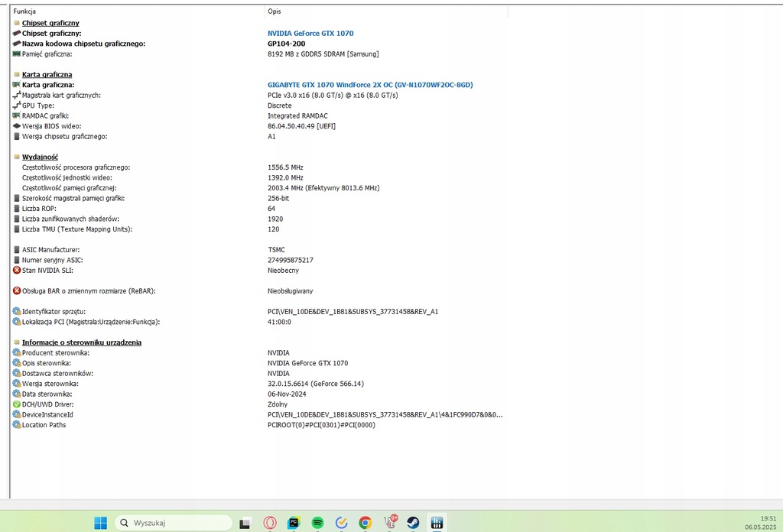The image size is (783, 532).
Task: Click the icon beside ASIC Manufacturer
Action: (17, 249)
